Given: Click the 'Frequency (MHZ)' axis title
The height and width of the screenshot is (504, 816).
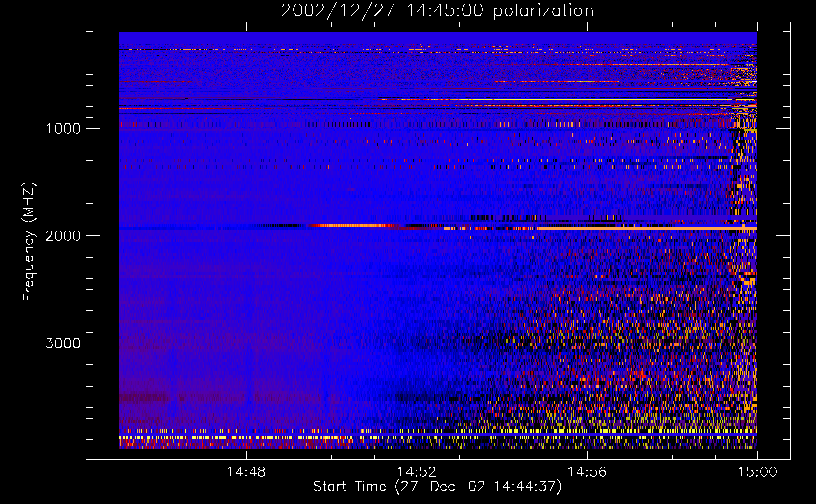Looking at the screenshot, I should point(29,242).
